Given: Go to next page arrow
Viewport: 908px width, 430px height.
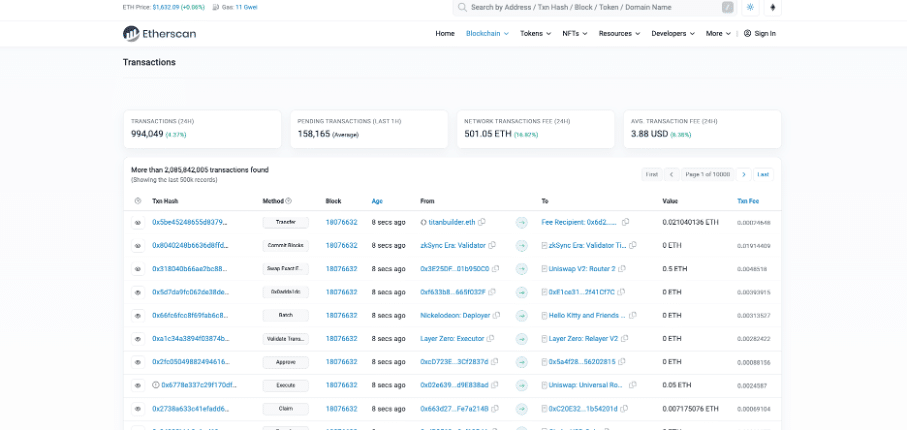Looking at the screenshot, I should pos(744,174).
